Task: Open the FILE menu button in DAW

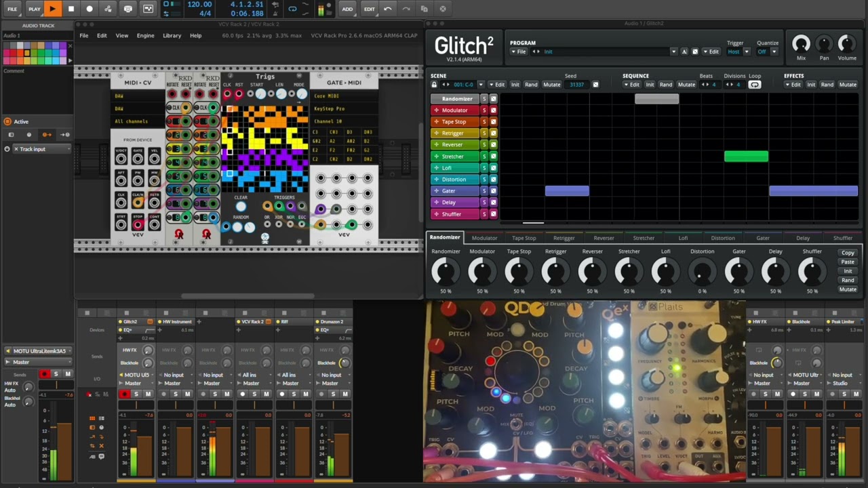Action: pos(12,9)
